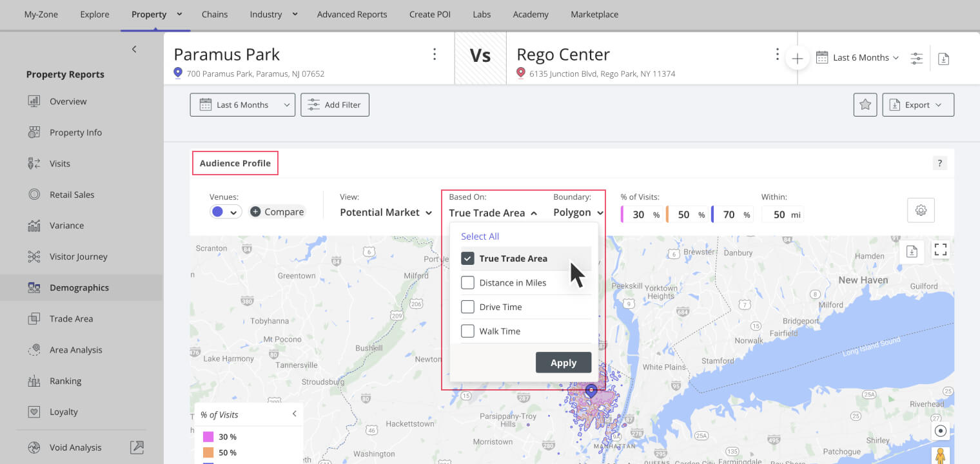Click the header download report icon
Image resolution: width=980 pixels, height=464 pixels.
[x=943, y=58]
